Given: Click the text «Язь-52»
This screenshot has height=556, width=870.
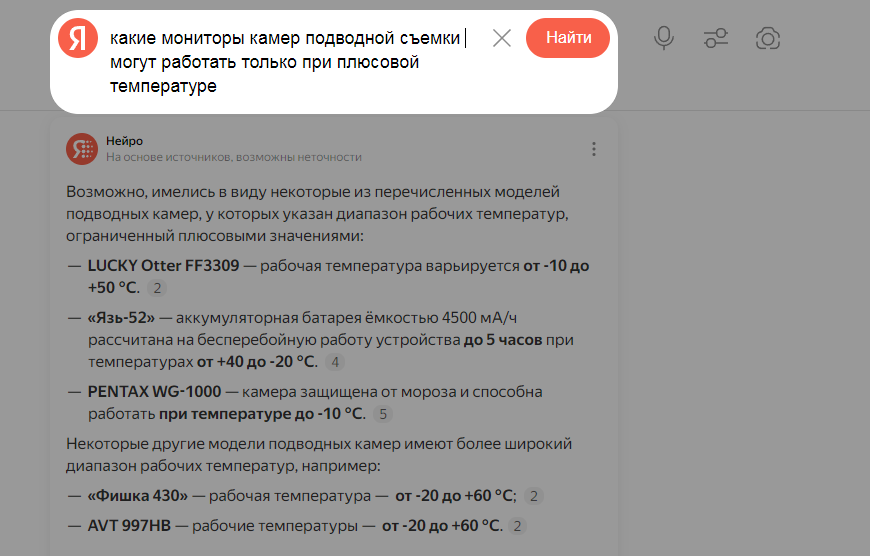Looking at the screenshot, I should pyautogui.click(x=121, y=318).
